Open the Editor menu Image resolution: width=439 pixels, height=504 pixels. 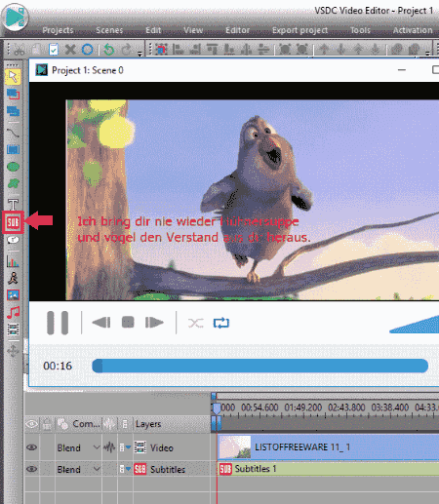[x=238, y=30]
